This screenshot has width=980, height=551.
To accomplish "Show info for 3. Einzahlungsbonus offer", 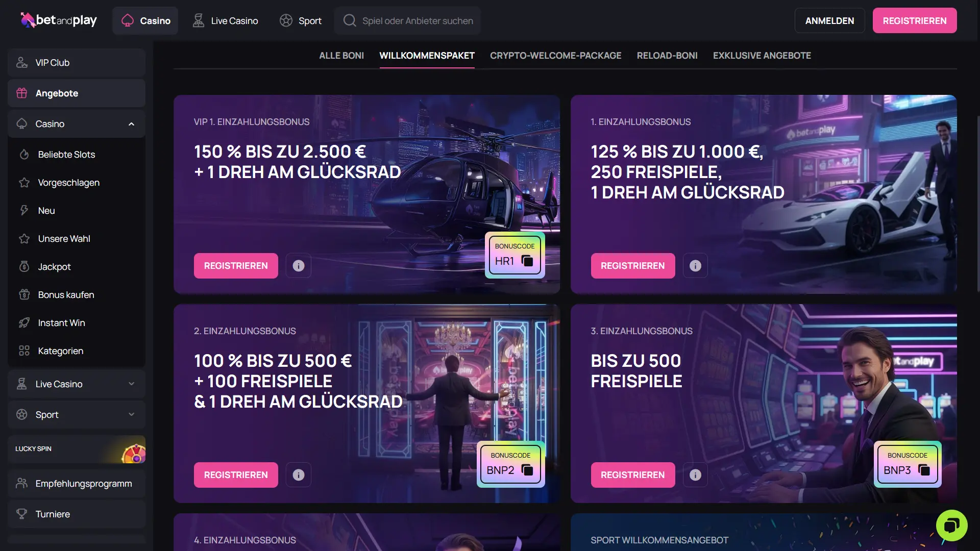I will pyautogui.click(x=695, y=474).
